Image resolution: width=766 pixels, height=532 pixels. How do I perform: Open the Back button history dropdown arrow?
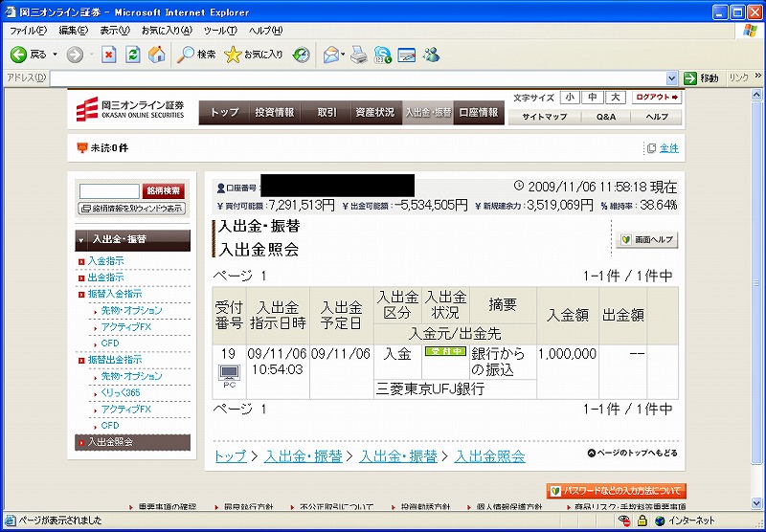point(56,55)
